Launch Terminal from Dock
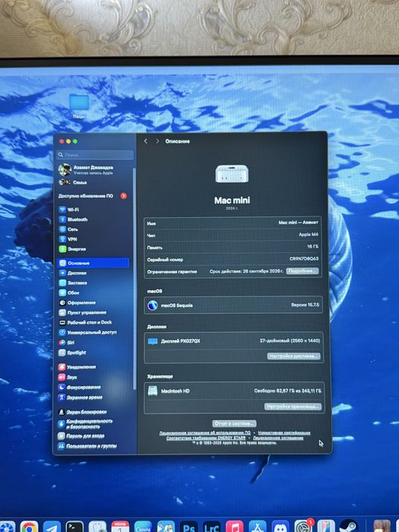The width and height of the screenshot is (399, 532). click(x=74, y=527)
